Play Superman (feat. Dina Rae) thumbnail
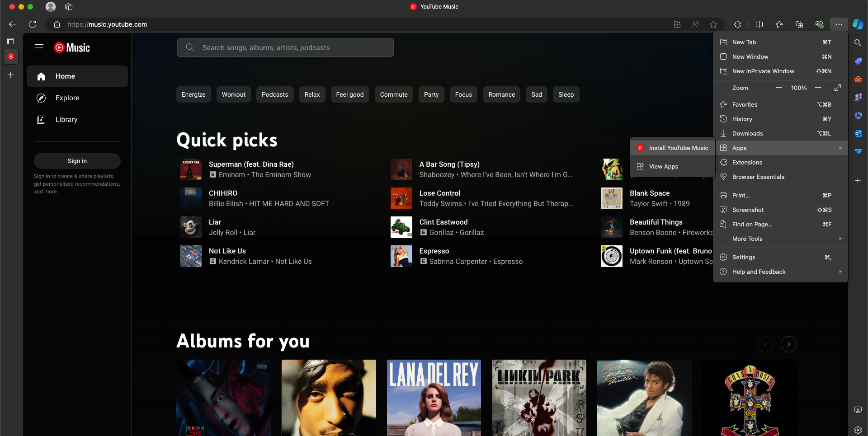The width and height of the screenshot is (868, 436). point(191,169)
